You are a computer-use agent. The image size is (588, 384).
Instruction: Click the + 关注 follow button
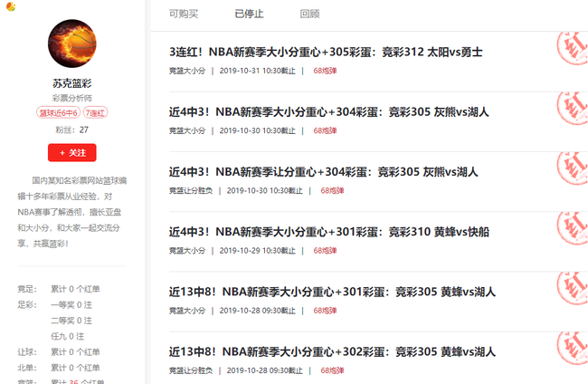tap(72, 153)
